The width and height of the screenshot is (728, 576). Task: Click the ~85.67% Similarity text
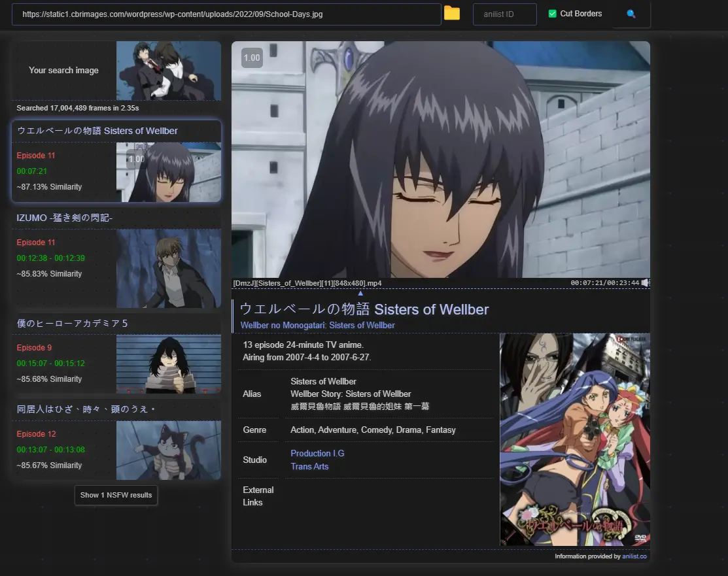point(49,465)
